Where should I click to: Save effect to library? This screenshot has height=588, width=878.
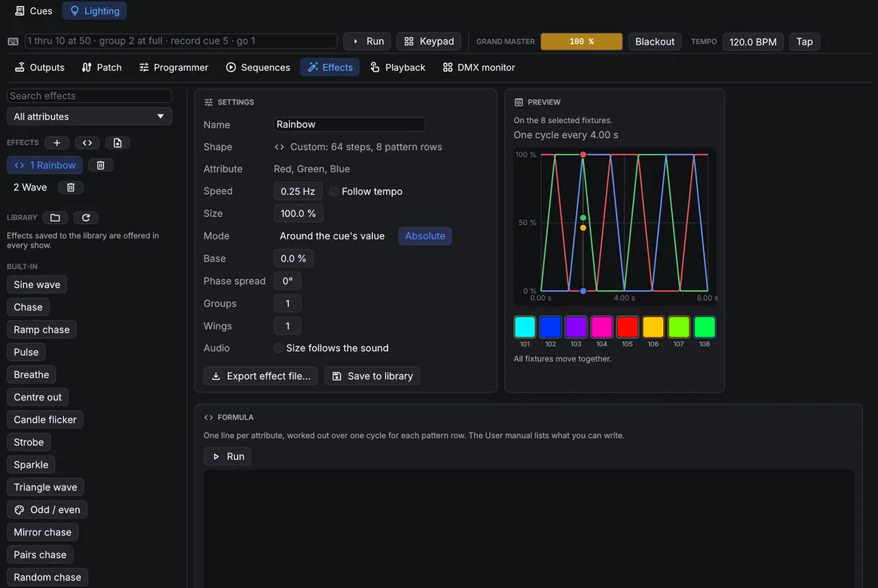pos(372,376)
